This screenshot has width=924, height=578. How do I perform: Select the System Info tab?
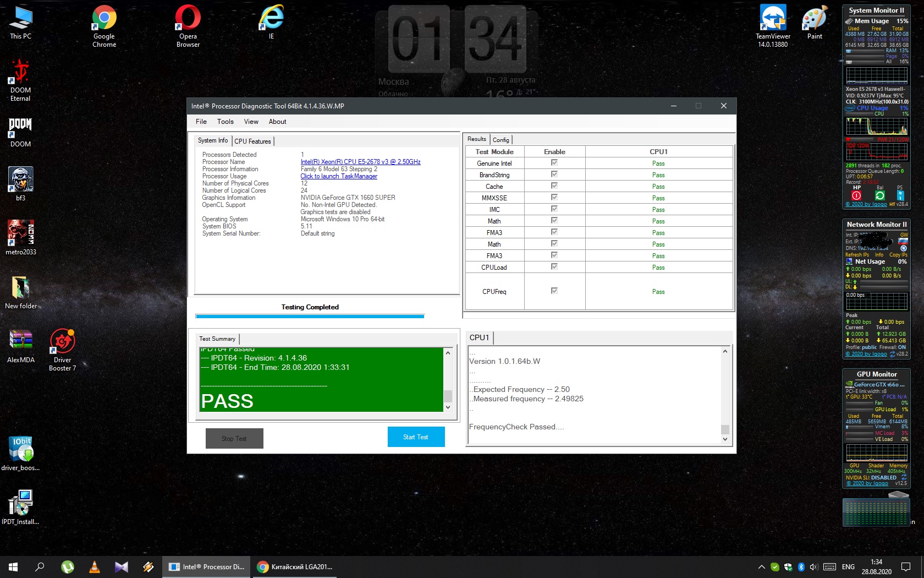[213, 140]
